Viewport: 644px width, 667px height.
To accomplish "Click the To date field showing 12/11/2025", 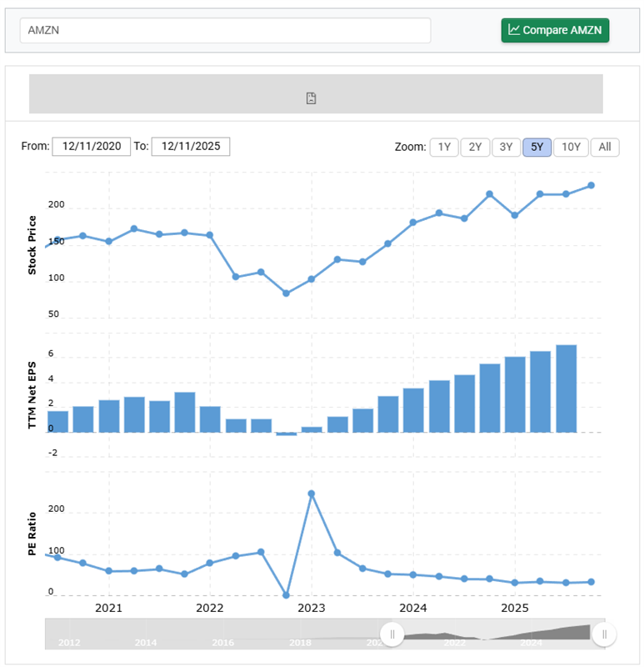I will (190, 146).
